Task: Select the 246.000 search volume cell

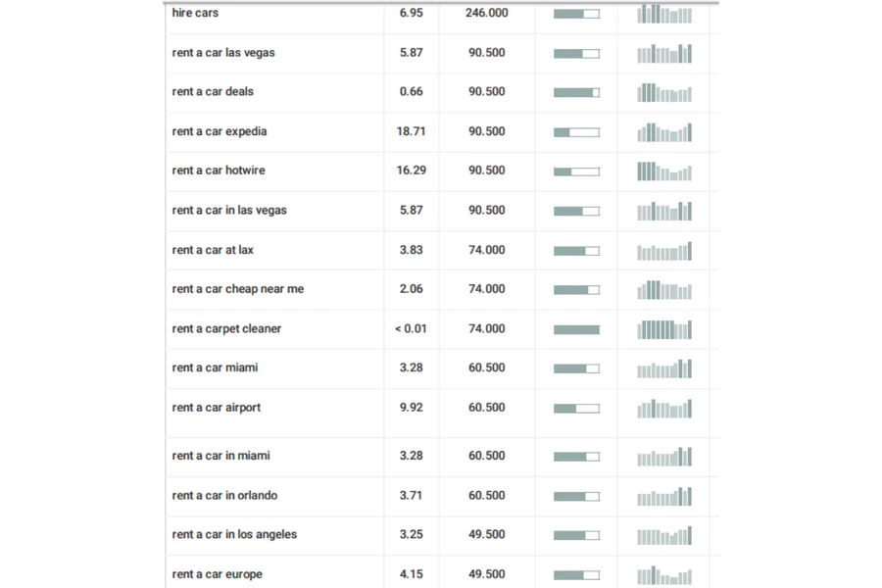Action: point(487,13)
